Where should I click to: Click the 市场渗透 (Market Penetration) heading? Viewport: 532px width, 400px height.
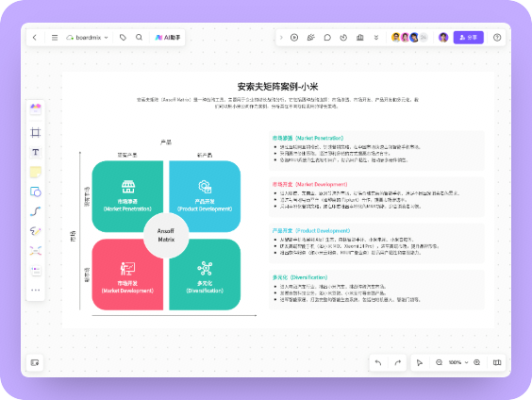click(x=308, y=138)
